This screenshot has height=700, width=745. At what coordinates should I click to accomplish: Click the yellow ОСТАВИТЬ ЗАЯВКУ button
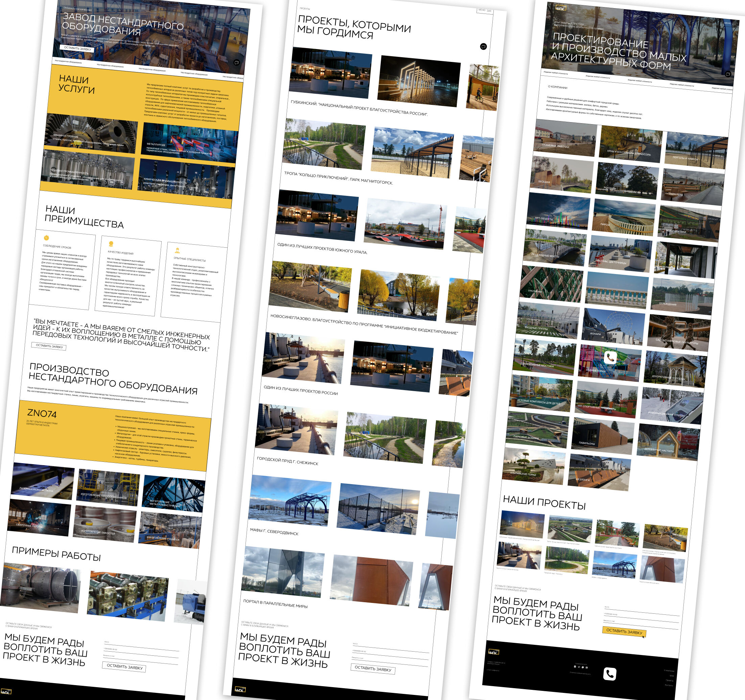click(x=624, y=631)
